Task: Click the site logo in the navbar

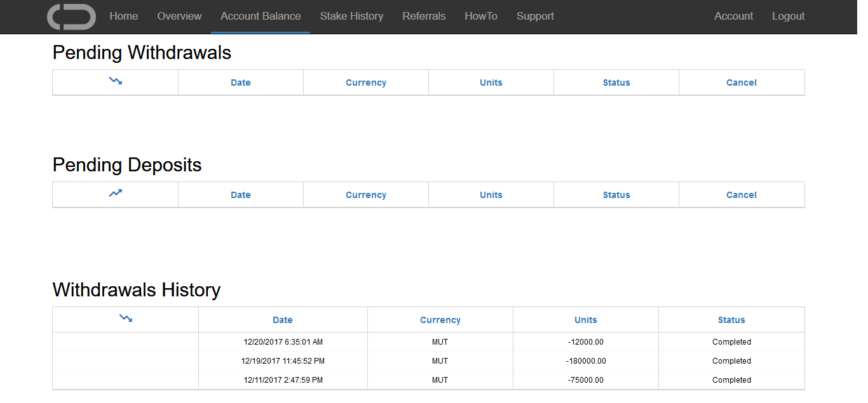Action: 71,17
